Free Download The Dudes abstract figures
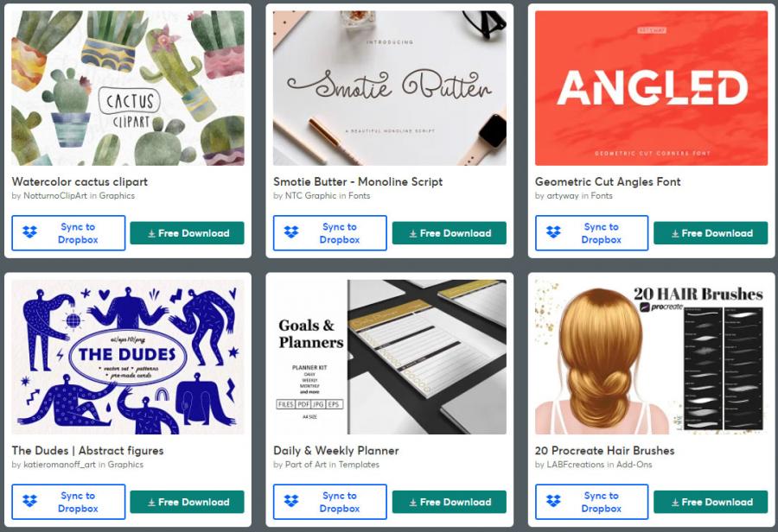This screenshot has height=532, width=778. (187, 502)
